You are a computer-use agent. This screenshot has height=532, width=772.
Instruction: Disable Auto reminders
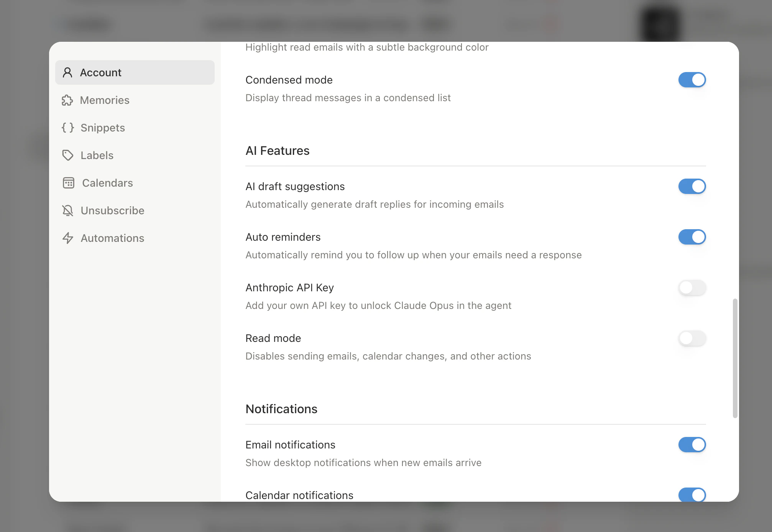(692, 237)
